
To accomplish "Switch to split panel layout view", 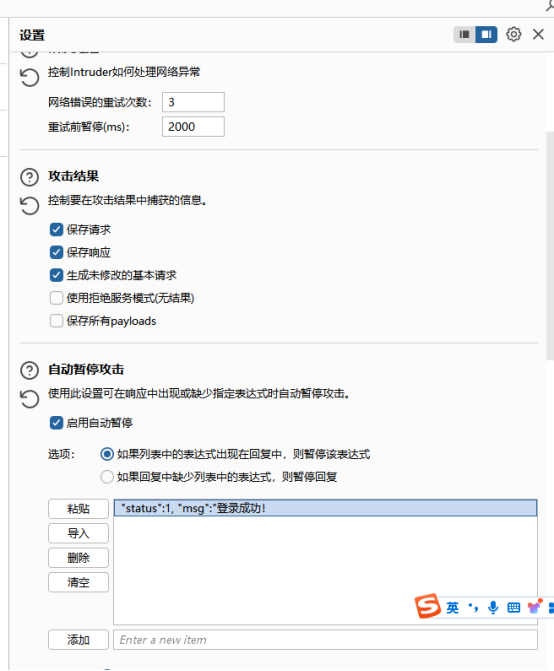I will tap(486, 34).
